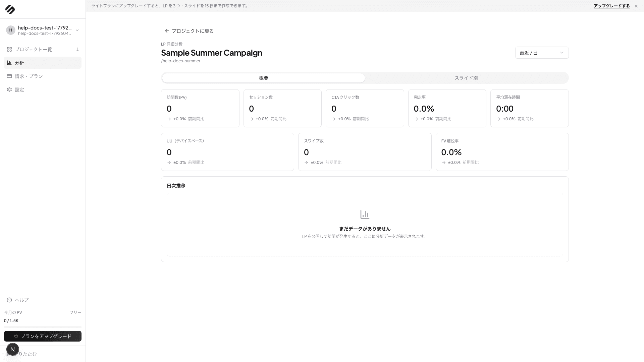Click the 日次推移 heading
Viewport: 644px width, 362px height.
[176, 186]
